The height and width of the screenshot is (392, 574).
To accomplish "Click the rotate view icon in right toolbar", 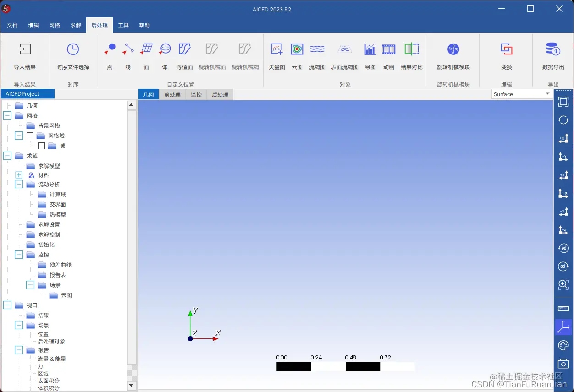I will (563, 120).
